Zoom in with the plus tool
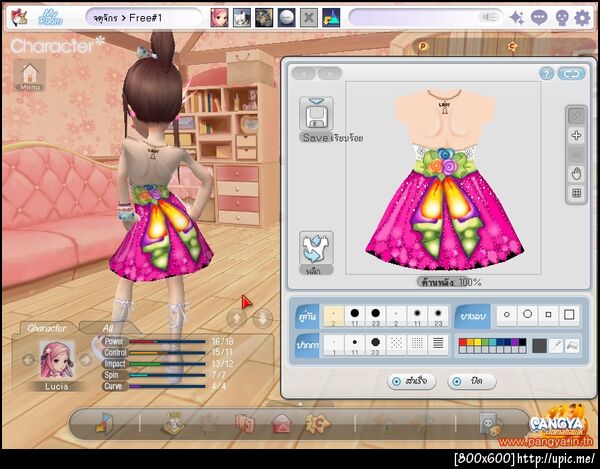 point(577,135)
